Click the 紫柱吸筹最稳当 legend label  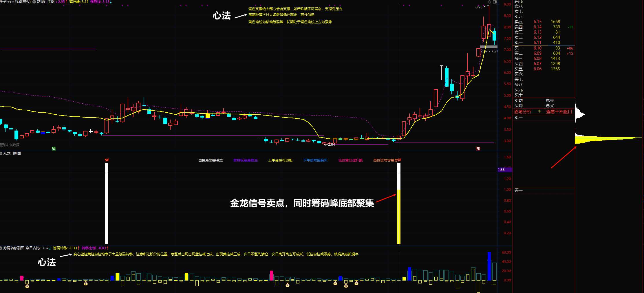(x=246, y=160)
